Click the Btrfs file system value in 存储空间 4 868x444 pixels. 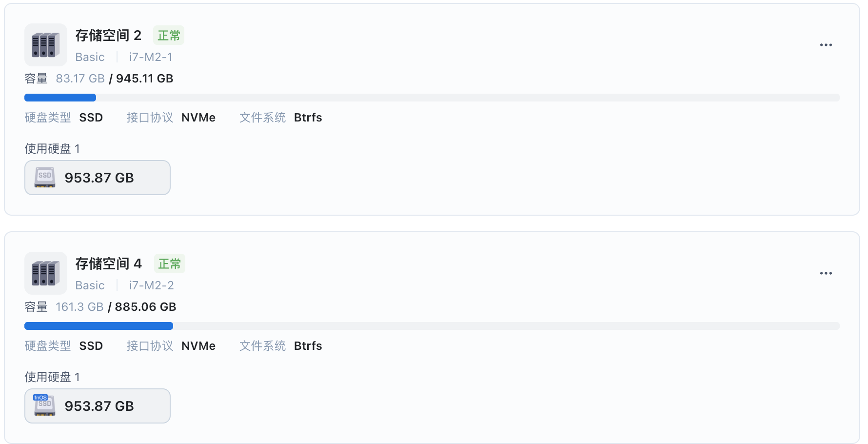[308, 346]
